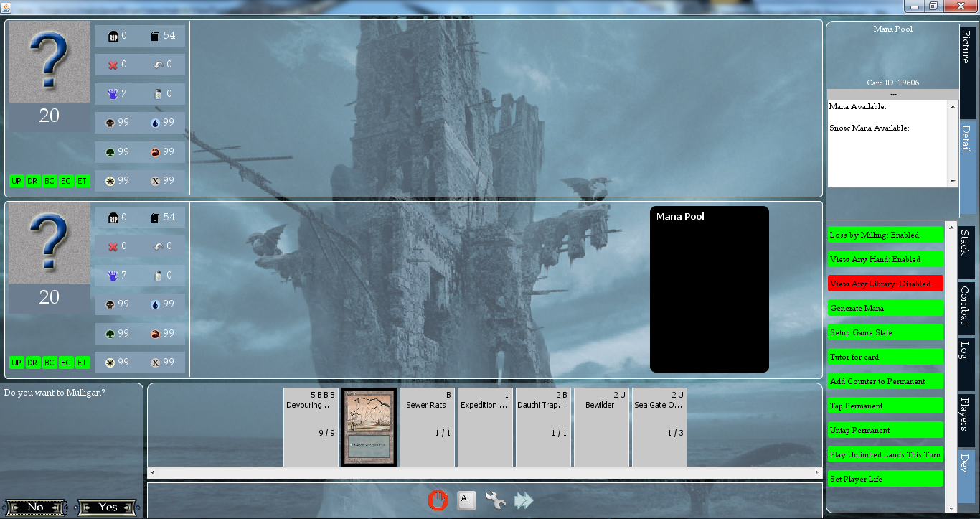Click the 'Tutor for card' button
The width and height of the screenshot is (980, 519).
(x=885, y=357)
